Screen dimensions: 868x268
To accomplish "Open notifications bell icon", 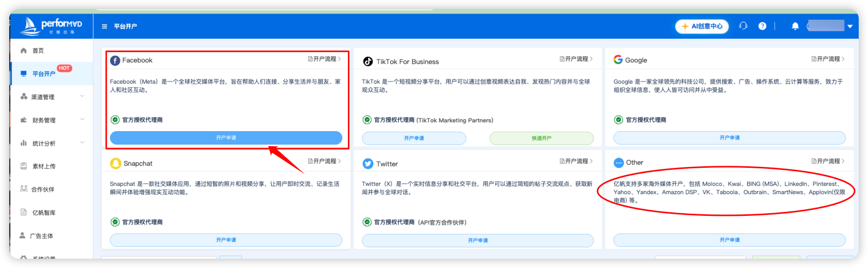I will pyautogui.click(x=795, y=26).
